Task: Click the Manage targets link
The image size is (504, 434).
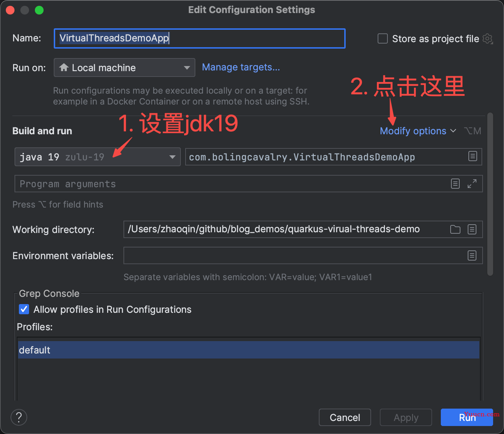Action: click(x=241, y=67)
